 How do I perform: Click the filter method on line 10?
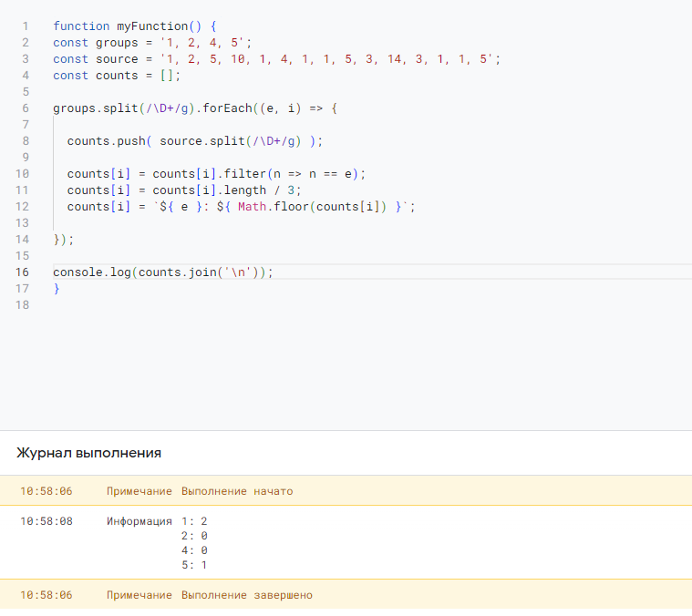click(244, 174)
